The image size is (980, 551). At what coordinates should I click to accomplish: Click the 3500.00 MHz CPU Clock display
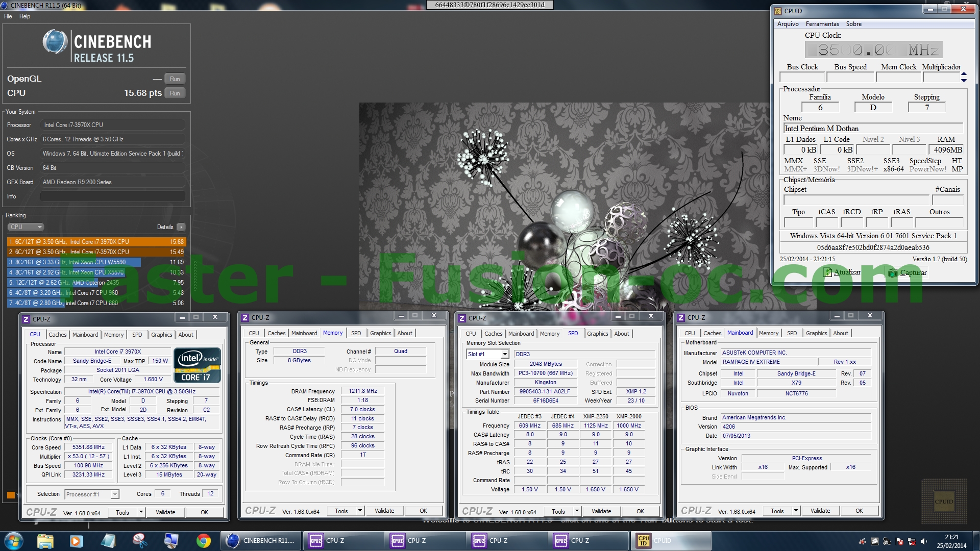click(x=874, y=49)
